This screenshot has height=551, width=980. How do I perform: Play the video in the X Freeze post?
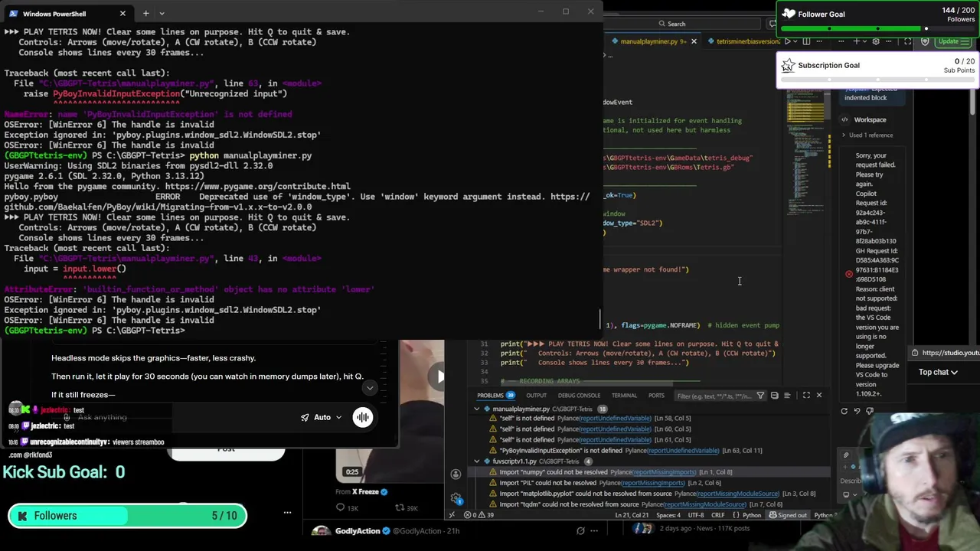click(440, 376)
